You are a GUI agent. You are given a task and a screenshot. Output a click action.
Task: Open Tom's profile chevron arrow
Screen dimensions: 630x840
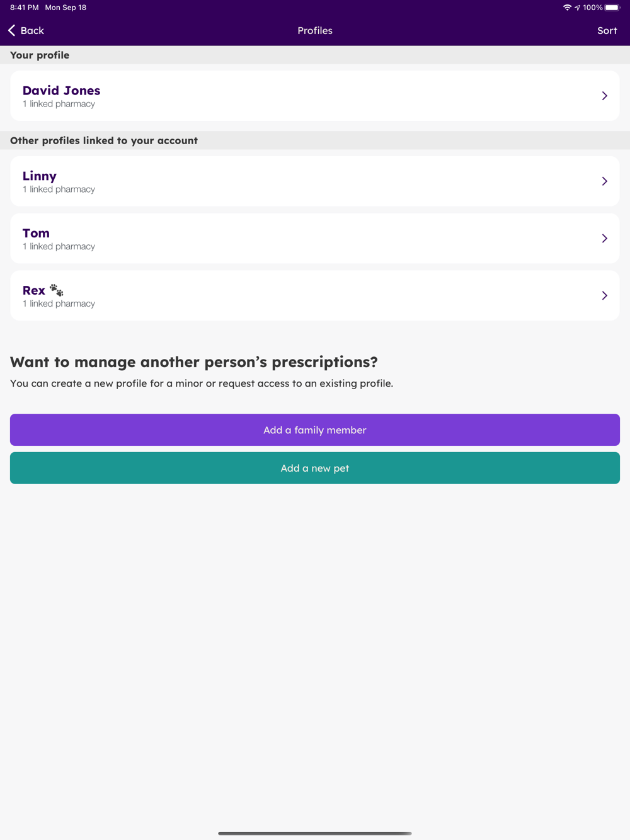pyautogui.click(x=604, y=239)
